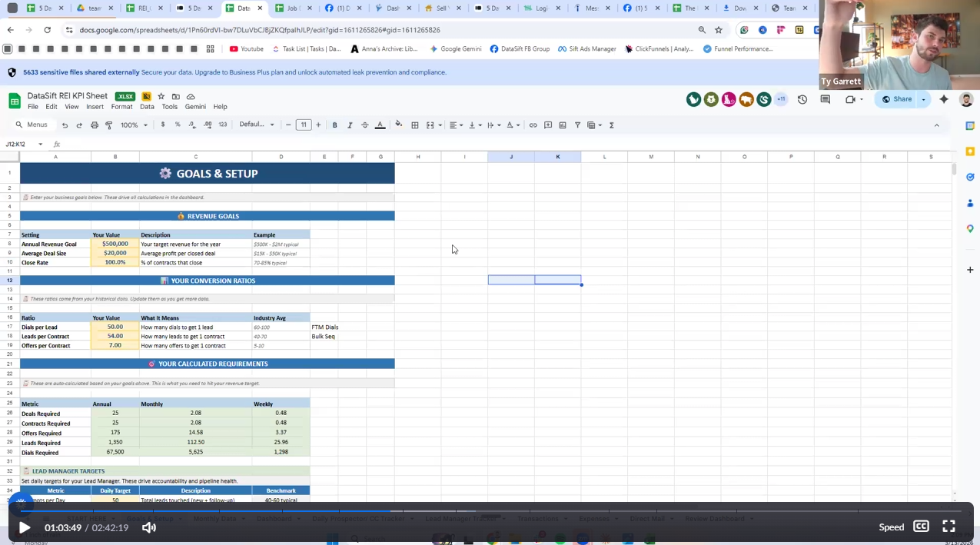This screenshot has height=545, width=980.
Task: Toggle bold formatting
Action: pos(334,125)
